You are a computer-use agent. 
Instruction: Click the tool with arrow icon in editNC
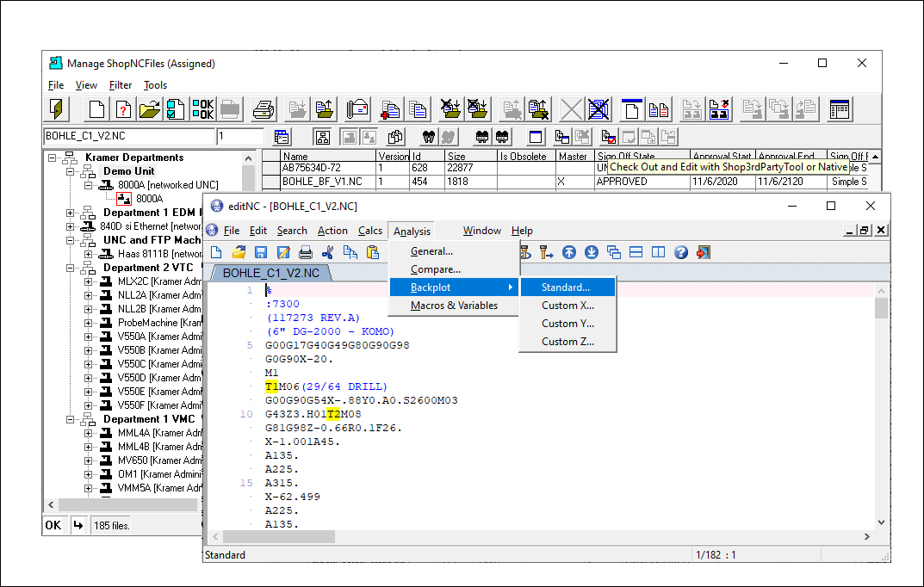point(546,252)
